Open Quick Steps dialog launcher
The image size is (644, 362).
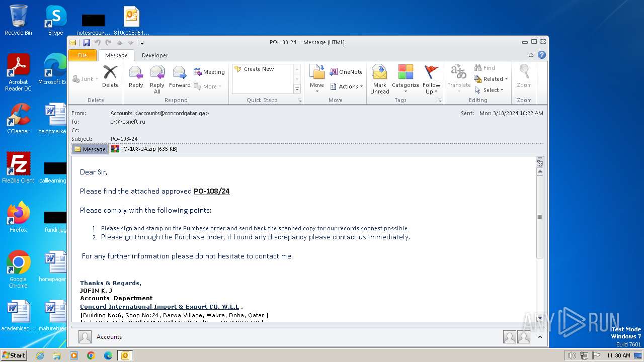[300, 101]
